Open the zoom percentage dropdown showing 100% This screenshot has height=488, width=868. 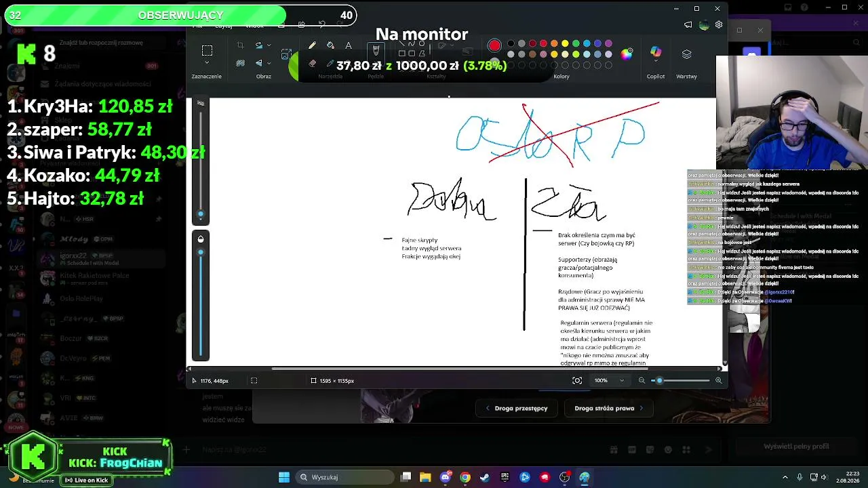click(x=609, y=381)
